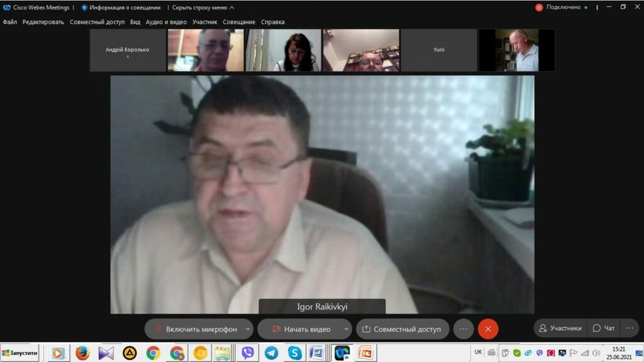Open the video options dropdown arrow
Screen dimensions: 644x362
347,329
